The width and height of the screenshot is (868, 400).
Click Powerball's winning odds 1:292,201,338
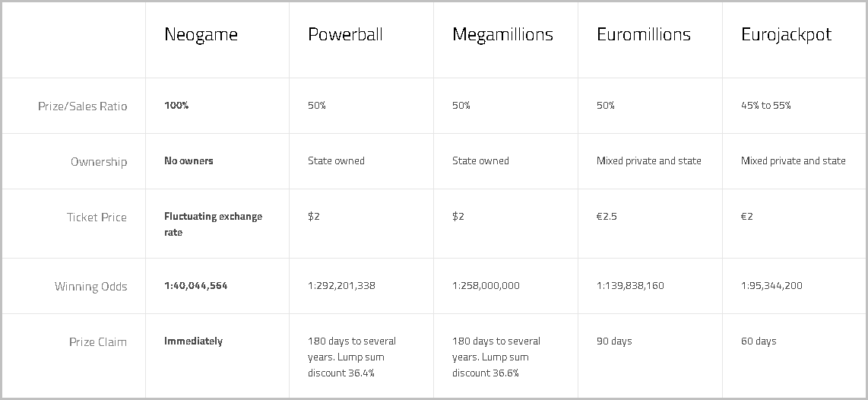pyautogui.click(x=341, y=286)
